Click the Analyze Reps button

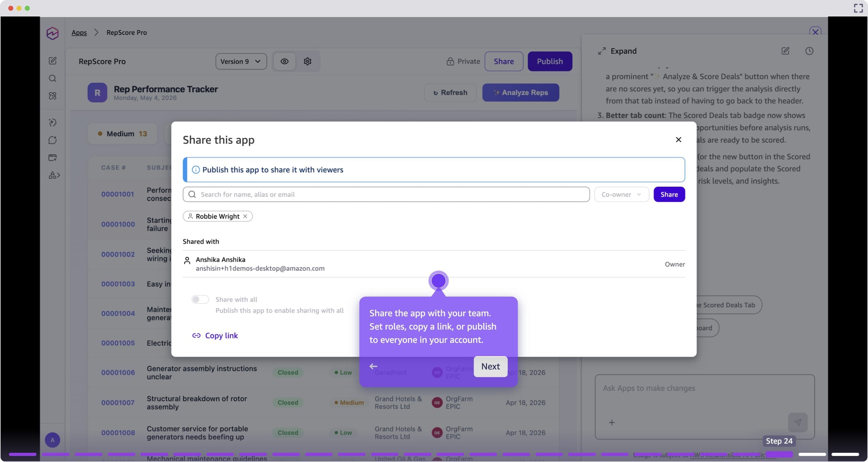[x=521, y=93]
